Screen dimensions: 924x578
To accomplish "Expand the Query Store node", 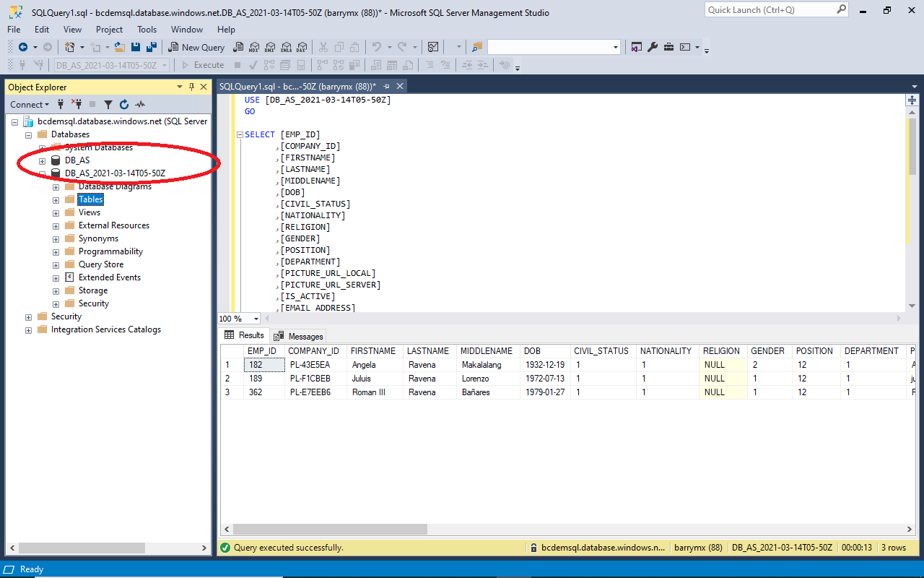I will pos(56,264).
